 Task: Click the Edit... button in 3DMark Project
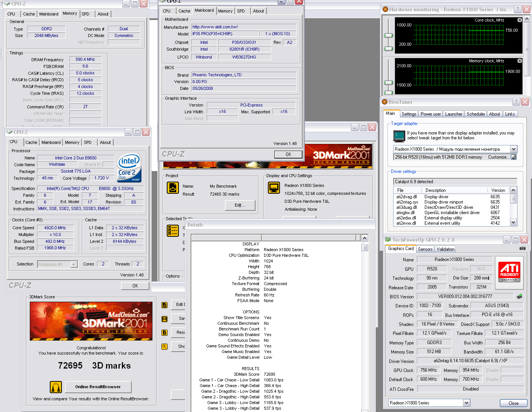click(240, 205)
